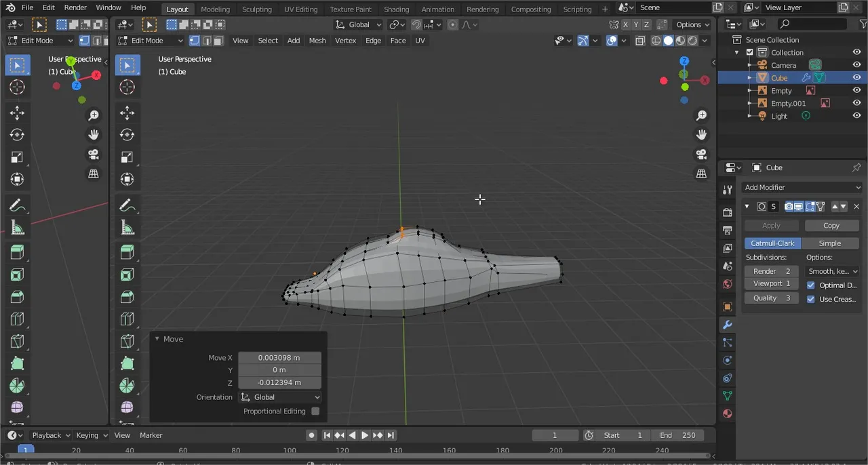This screenshot has height=465, width=868.
Task: Select the Simple subdivision type
Action: [x=830, y=243]
